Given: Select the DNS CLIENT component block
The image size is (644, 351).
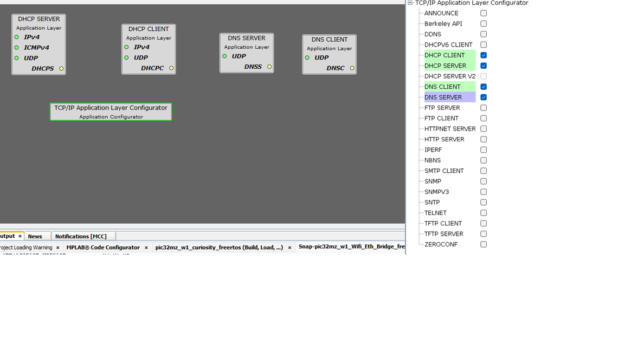Looking at the screenshot, I should click(330, 54).
